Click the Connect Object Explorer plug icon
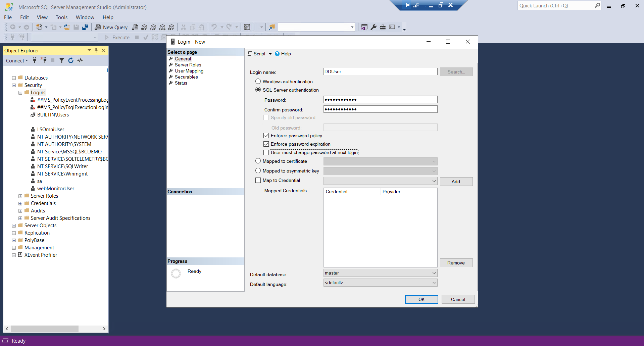This screenshot has height=346, width=644. point(35,60)
